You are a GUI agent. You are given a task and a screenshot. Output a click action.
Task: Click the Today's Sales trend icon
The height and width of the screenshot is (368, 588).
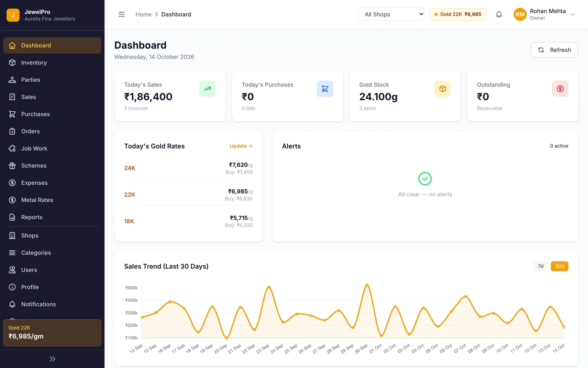(207, 89)
